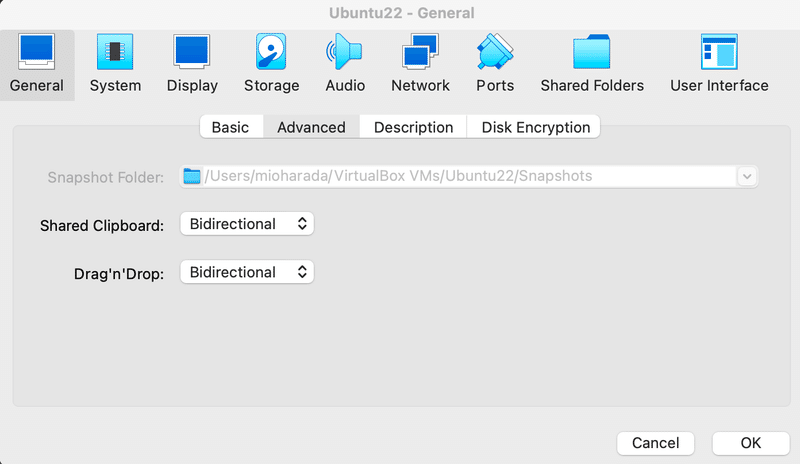Open the Network settings section
The width and height of the screenshot is (800, 464).
[x=420, y=65]
